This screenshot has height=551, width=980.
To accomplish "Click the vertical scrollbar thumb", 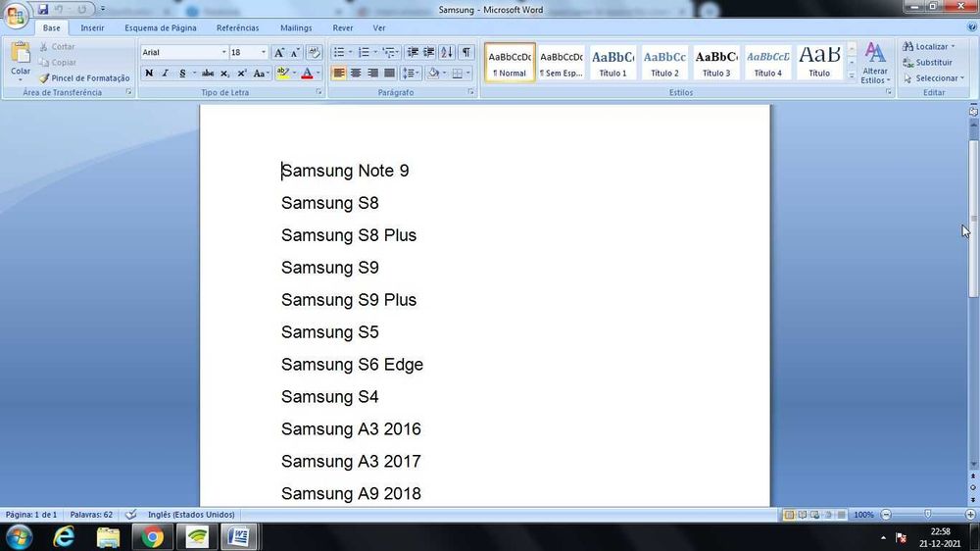I will pos(974,219).
